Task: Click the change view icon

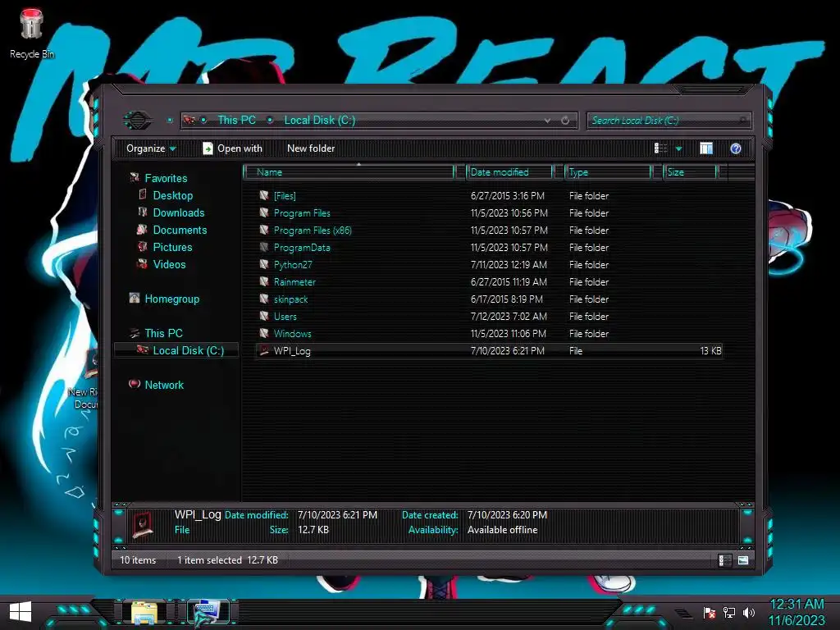Action: coord(660,148)
